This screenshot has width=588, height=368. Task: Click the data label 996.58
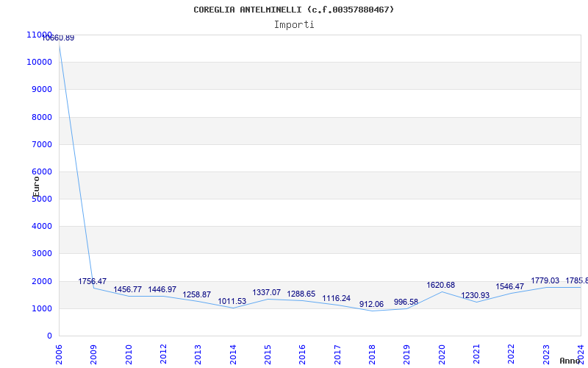[406, 302]
